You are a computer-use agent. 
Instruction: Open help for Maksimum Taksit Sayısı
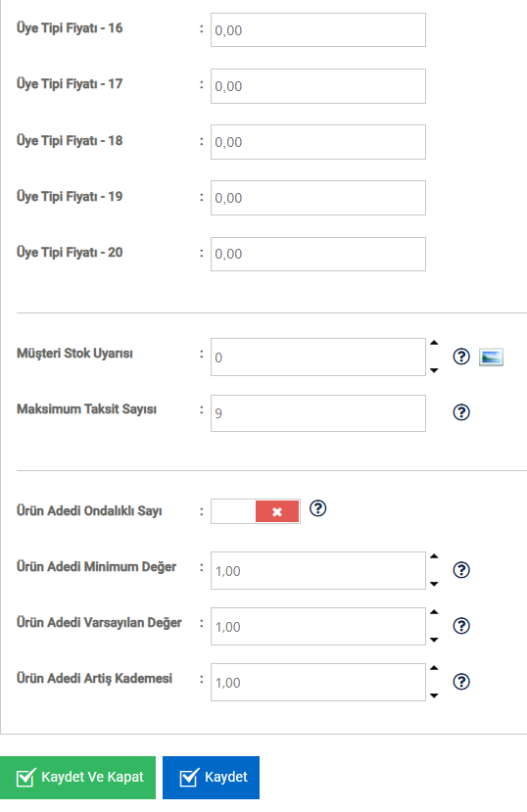coord(461,412)
